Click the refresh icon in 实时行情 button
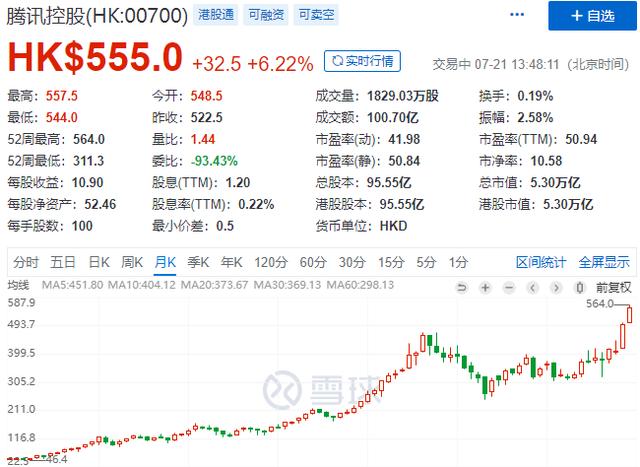The width and height of the screenshot is (640, 467). tap(337, 61)
